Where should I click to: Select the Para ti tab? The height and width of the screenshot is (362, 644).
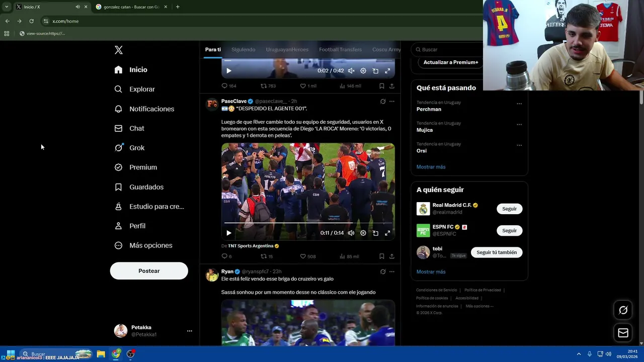(213, 49)
